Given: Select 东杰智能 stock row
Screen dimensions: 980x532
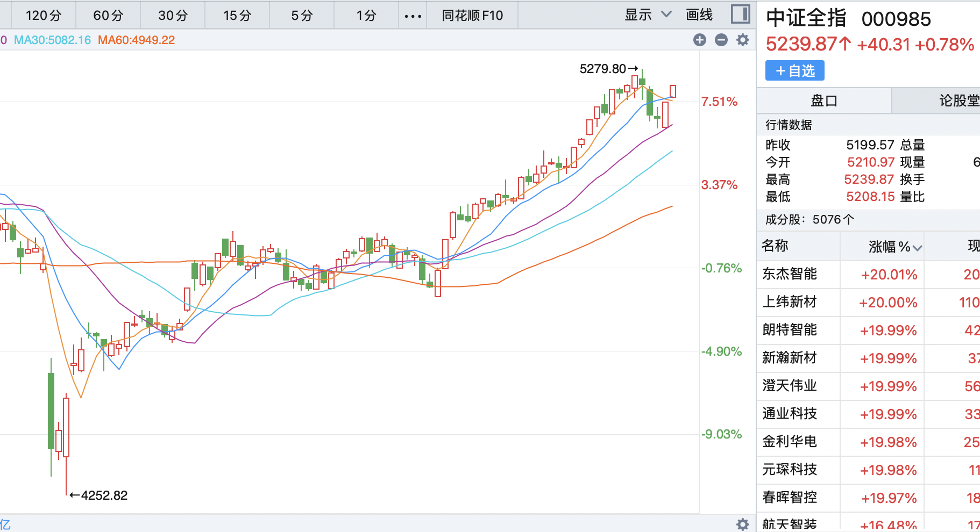Looking at the screenshot, I should coord(789,274).
